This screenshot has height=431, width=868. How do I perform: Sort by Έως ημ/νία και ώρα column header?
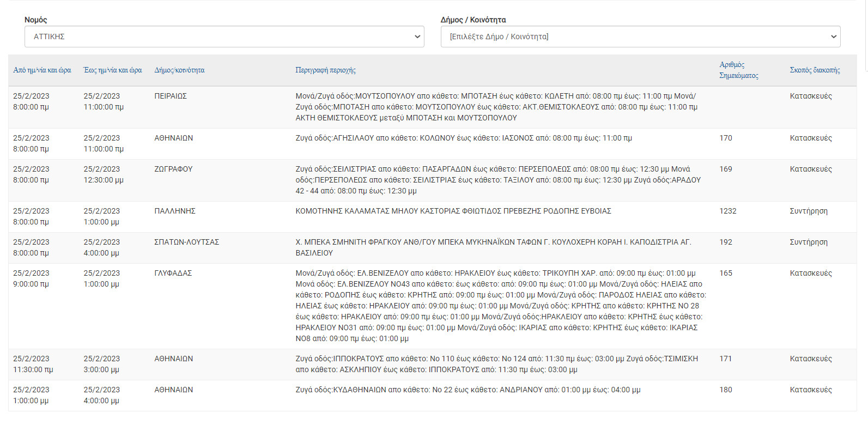click(x=113, y=70)
